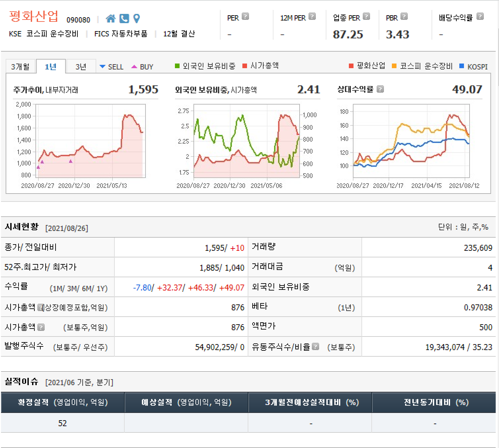Click the 12월 결산 text
The image size is (499, 448).
tap(179, 34)
